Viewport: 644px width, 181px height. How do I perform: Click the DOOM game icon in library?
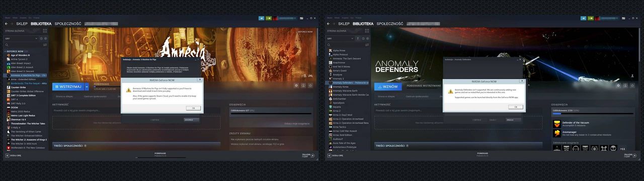(9, 107)
